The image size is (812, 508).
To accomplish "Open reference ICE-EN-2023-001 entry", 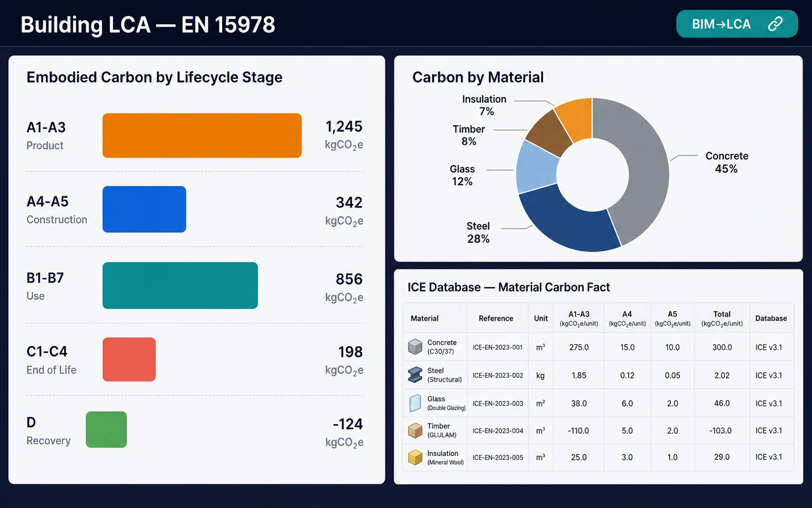I will 498,347.
